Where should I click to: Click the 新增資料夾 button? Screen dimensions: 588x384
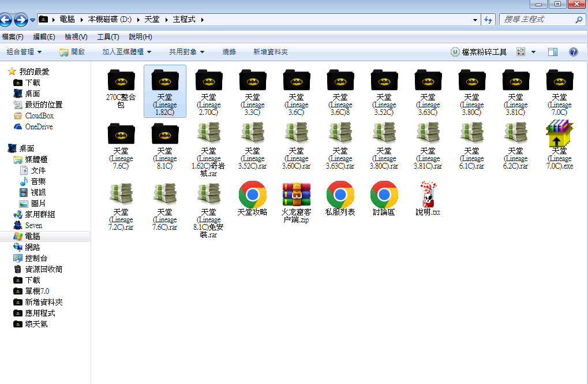[271, 52]
